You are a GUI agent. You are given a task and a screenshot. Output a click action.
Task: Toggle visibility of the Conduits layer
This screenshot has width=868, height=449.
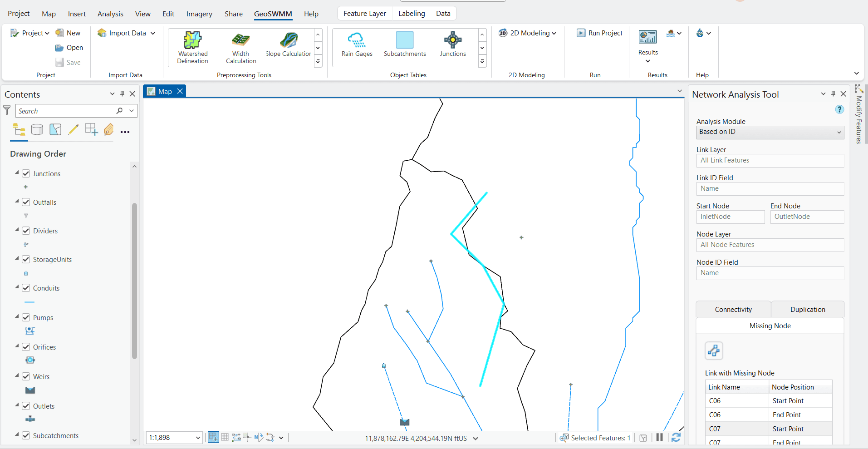26,288
